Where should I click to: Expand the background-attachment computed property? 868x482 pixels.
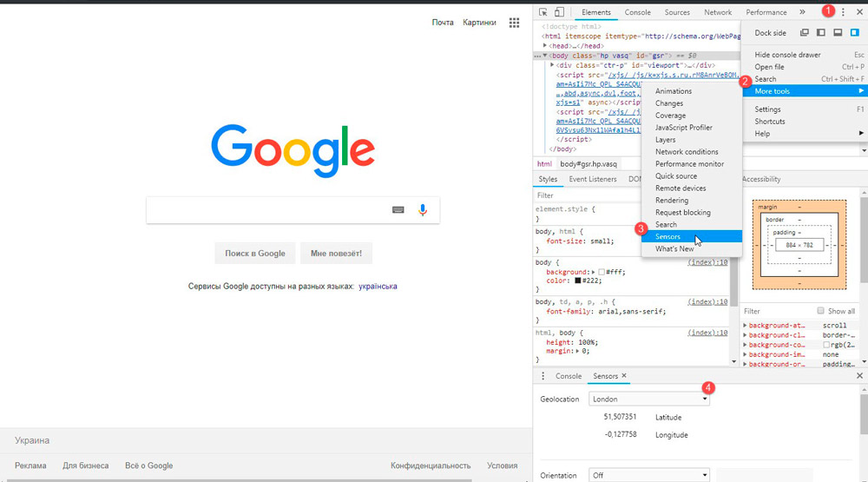click(x=745, y=326)
